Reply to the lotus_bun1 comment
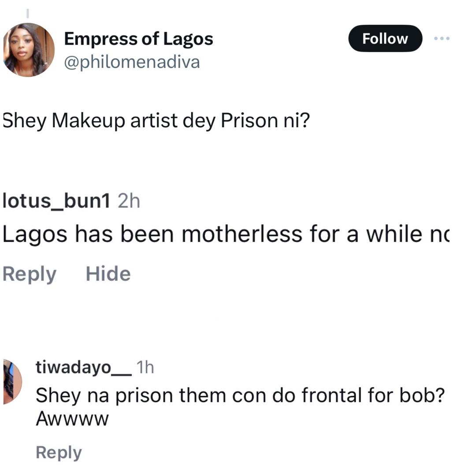Viewport: 453px width, 476px height. pos(29,274)
